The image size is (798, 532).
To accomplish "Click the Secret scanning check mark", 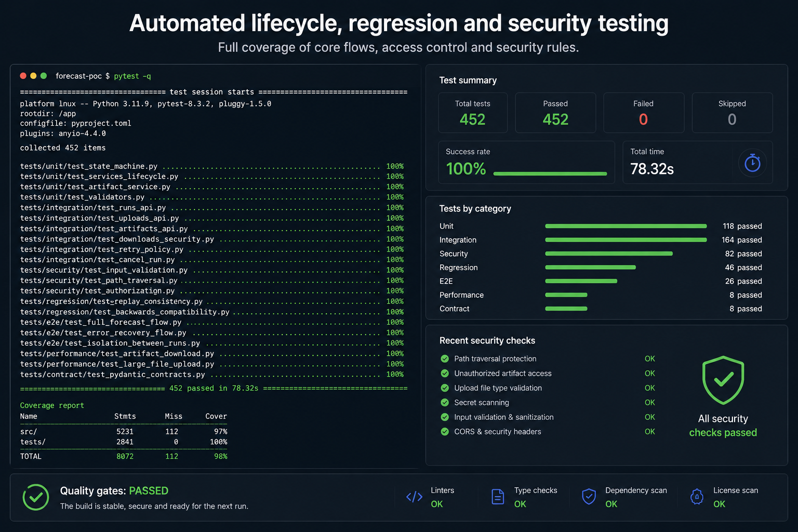I will (x=445, y=402).
